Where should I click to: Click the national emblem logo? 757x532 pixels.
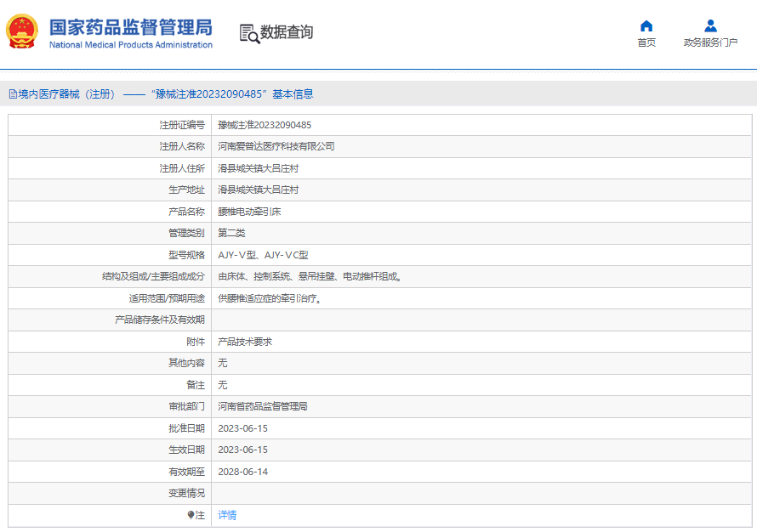22,31
